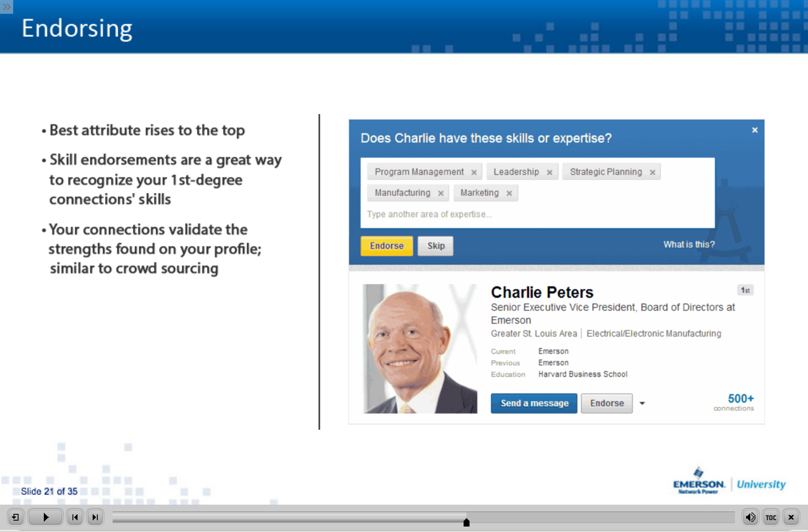
Task: Remove the Strategic Planning skill tag
Action: pyautogui.click(x=652, y=172)
